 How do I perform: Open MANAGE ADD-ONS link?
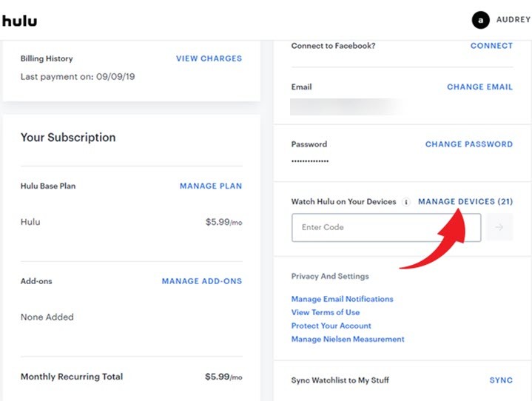click(202, 281)
